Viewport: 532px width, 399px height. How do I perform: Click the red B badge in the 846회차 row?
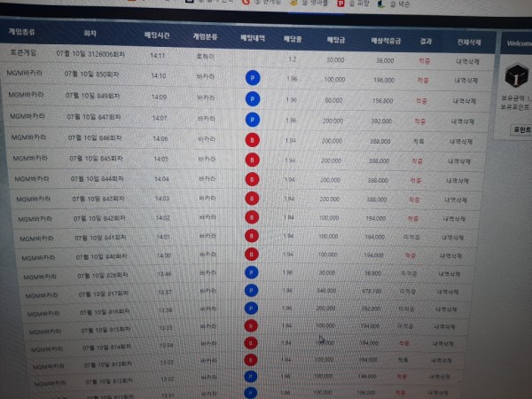pyautogui.click(x=252, y=140)
